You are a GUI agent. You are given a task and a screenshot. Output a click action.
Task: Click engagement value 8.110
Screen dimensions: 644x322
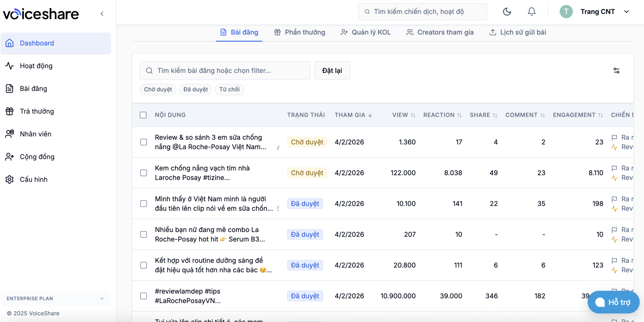pos(596,173)
